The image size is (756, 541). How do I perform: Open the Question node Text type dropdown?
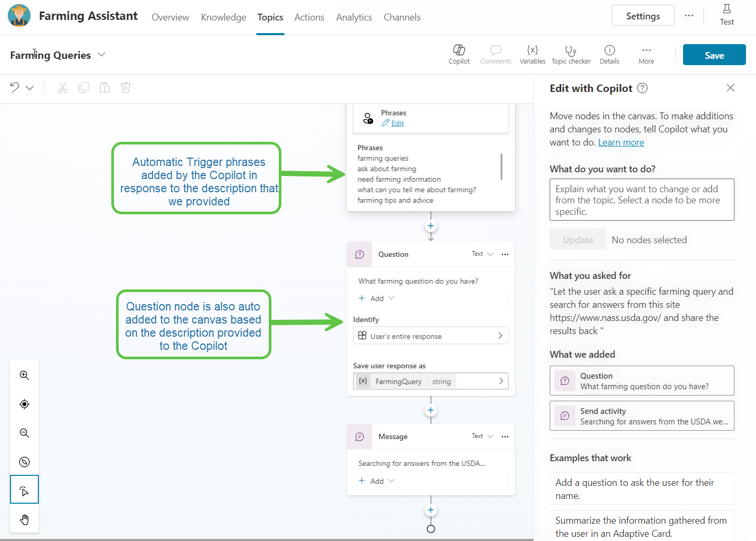tap(482, 254)
